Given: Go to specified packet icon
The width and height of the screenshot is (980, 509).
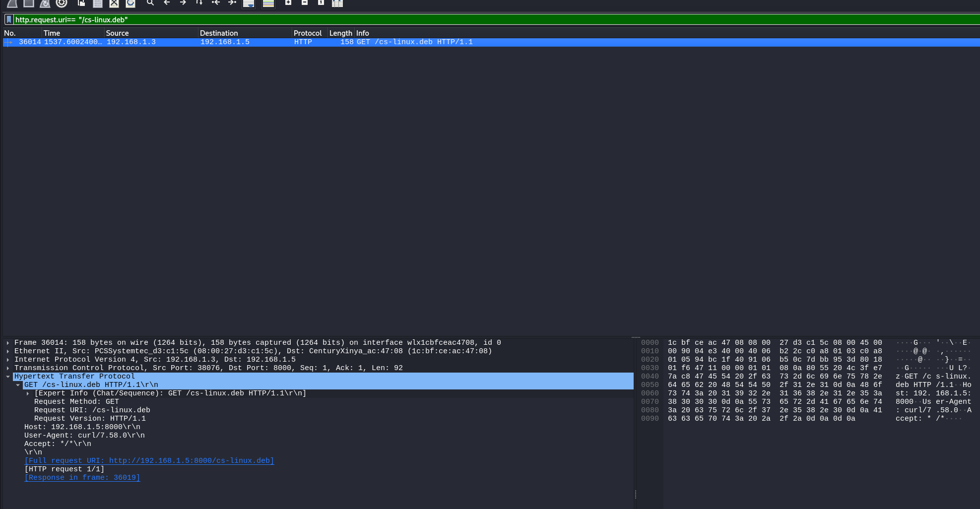Looking at the screenshot, I should 199,3.
